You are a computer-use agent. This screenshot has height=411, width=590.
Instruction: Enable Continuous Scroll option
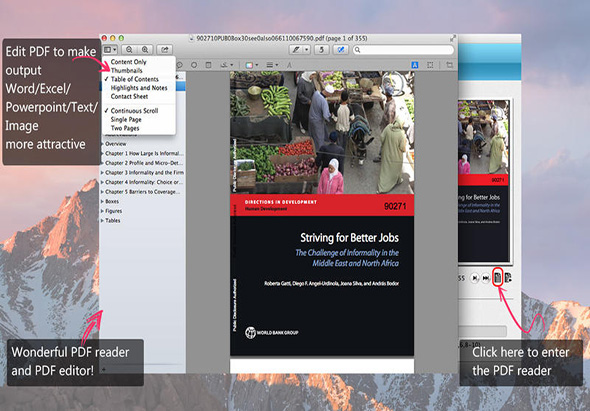coord(134,111)
